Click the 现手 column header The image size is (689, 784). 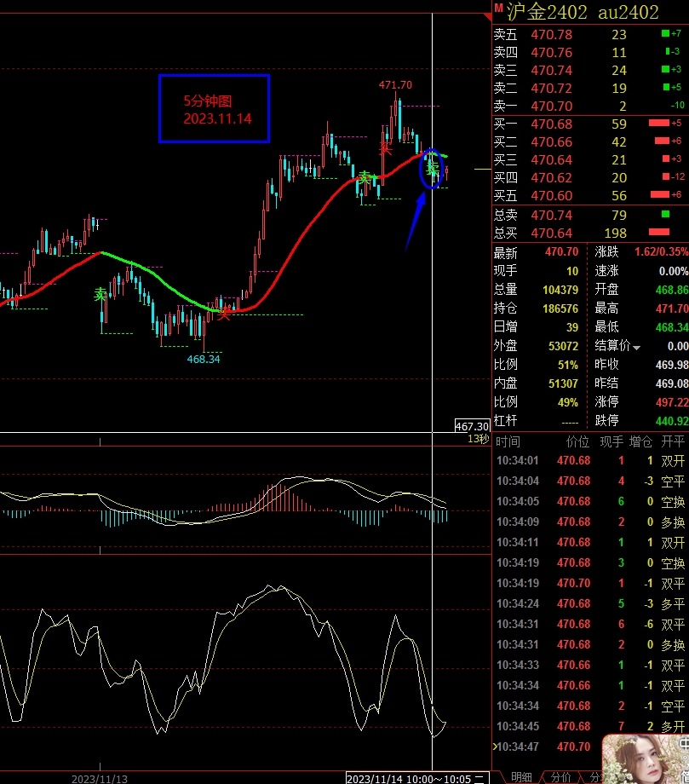point(611,441)
